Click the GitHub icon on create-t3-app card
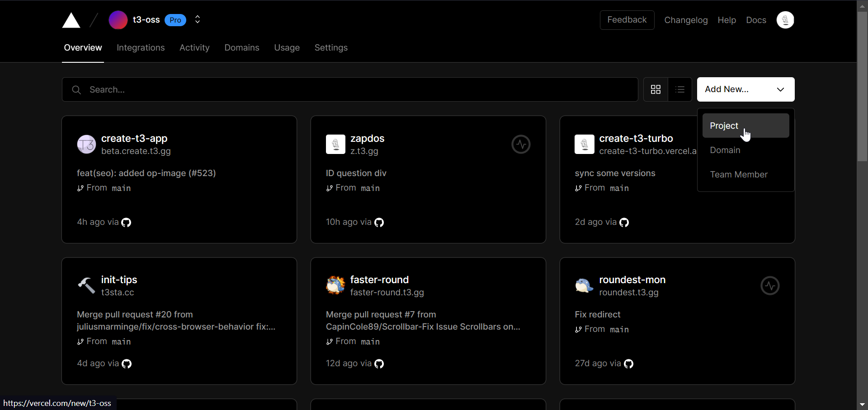This screenshot has height=410, width=868. [126, 222]
